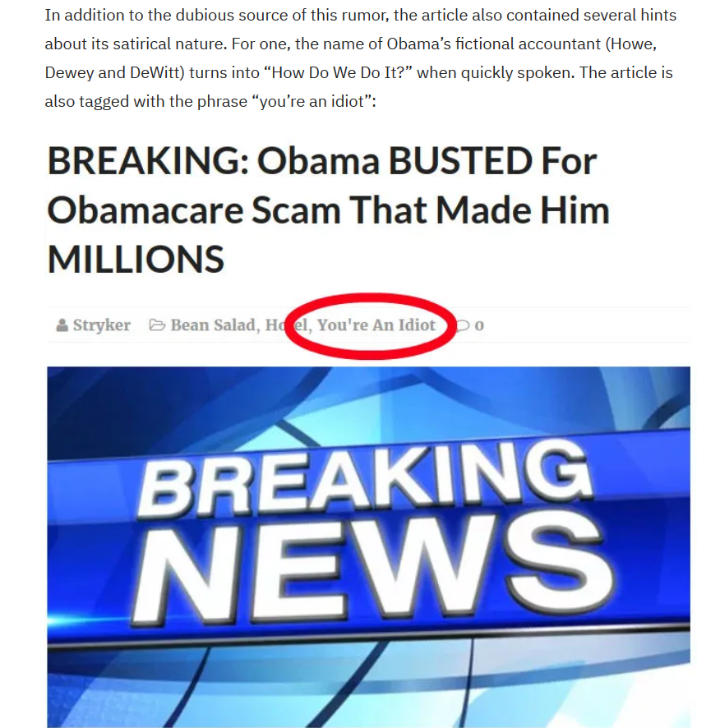This screenshot has height=728, width=720.
Task: Click the folder category icon
Action: 157,325
